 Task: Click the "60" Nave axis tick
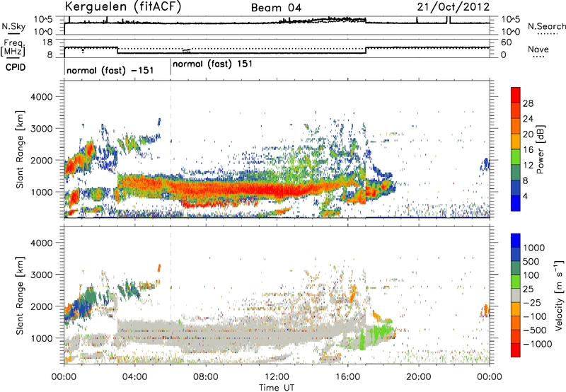click(506, 42)
